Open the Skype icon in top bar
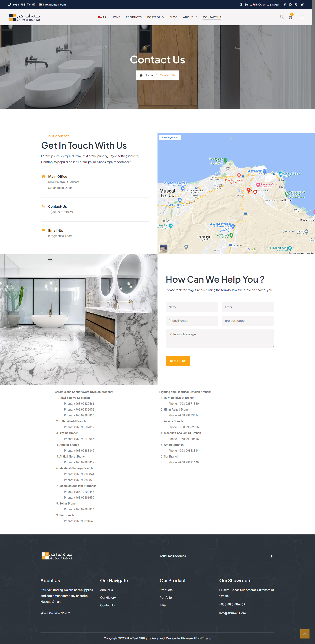 tap(296, 5)
